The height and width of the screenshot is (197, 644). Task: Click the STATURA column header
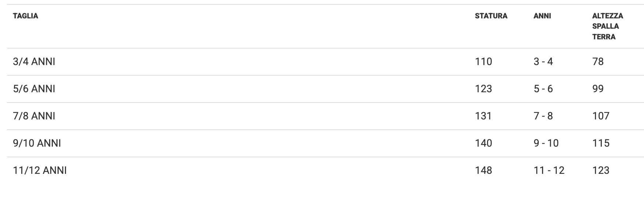[491, 16]
